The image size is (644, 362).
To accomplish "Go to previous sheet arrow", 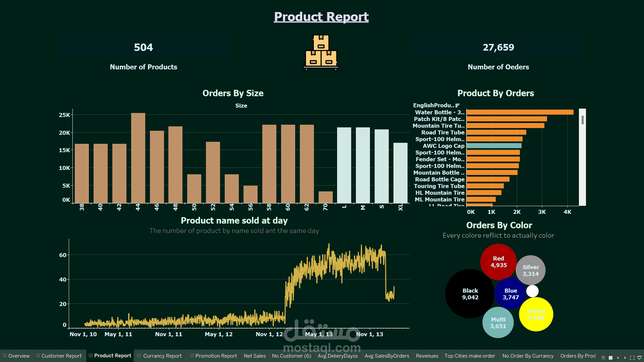I will (618, 358).
